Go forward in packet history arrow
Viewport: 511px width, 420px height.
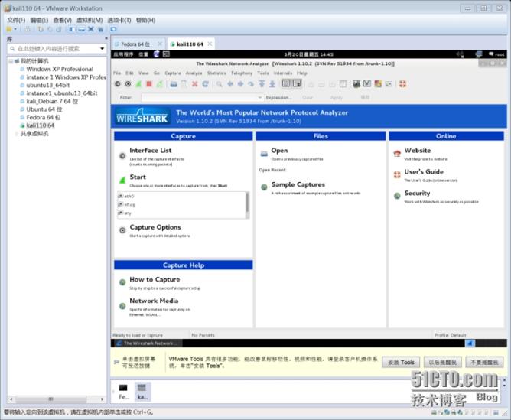click(240, 84)
